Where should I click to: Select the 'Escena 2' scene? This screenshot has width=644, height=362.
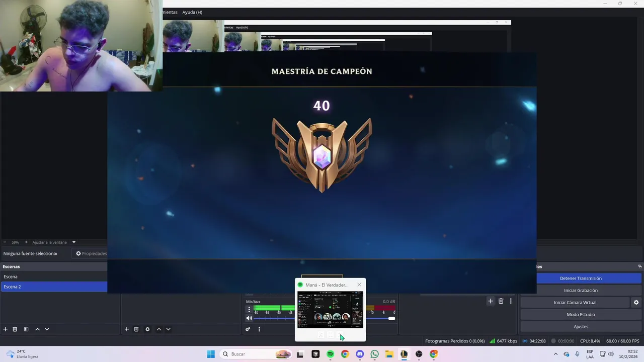click(53, 287)
